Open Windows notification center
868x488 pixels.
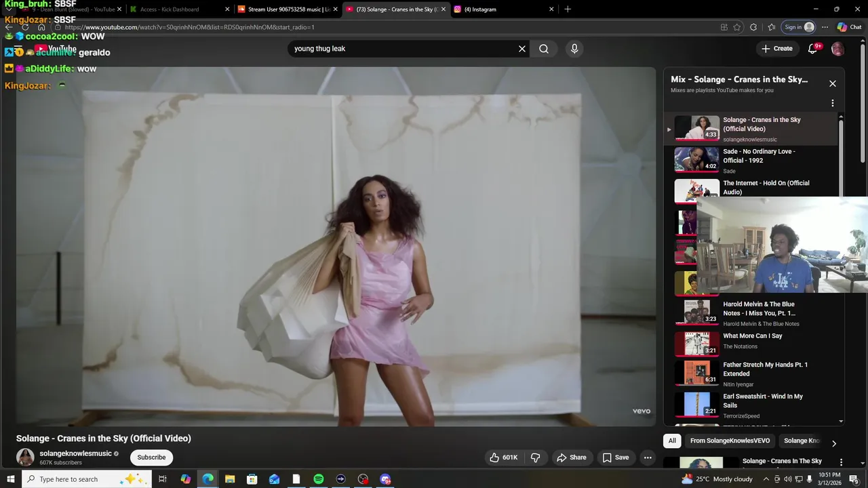coord(854,479)
